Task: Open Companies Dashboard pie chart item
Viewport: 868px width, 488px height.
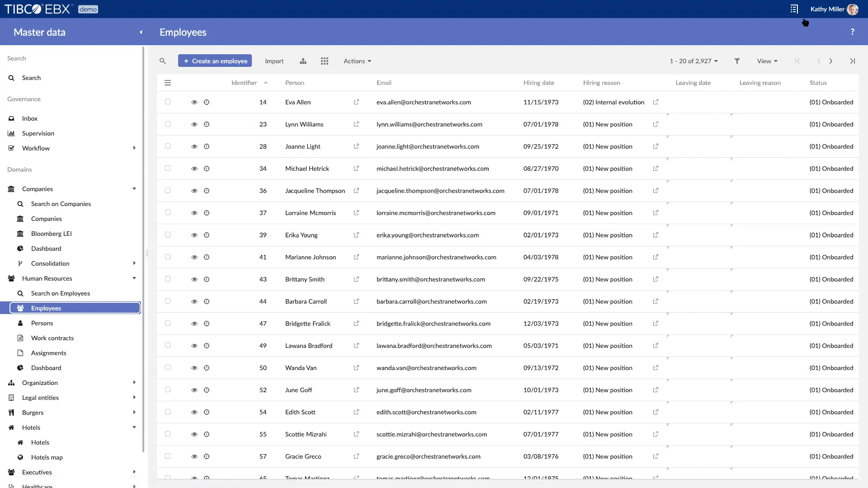Action: [x=46, y=249]
